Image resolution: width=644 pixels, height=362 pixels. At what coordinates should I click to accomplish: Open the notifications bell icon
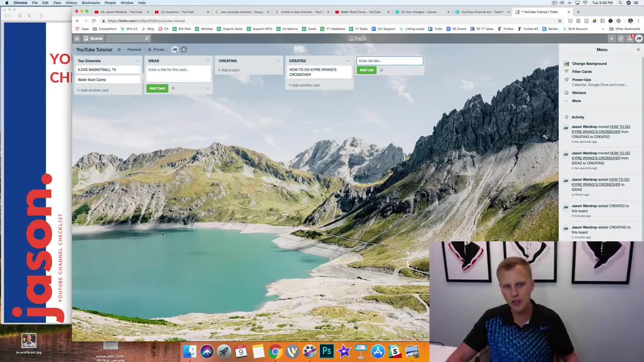630,38
